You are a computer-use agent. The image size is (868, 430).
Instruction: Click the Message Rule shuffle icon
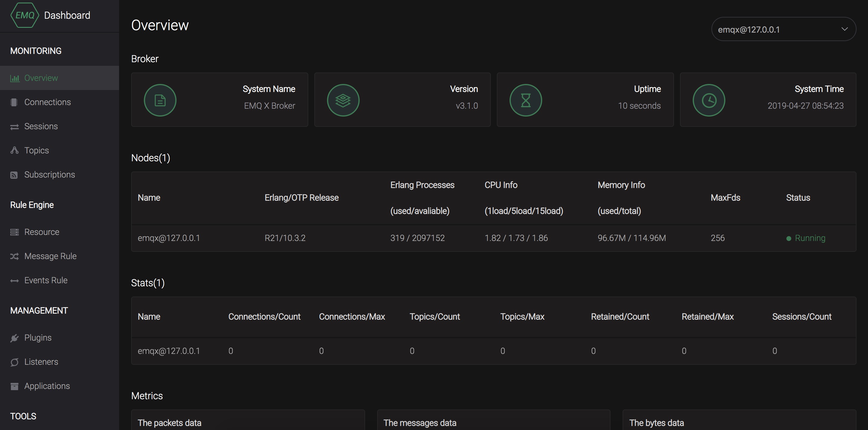(14, 257)
